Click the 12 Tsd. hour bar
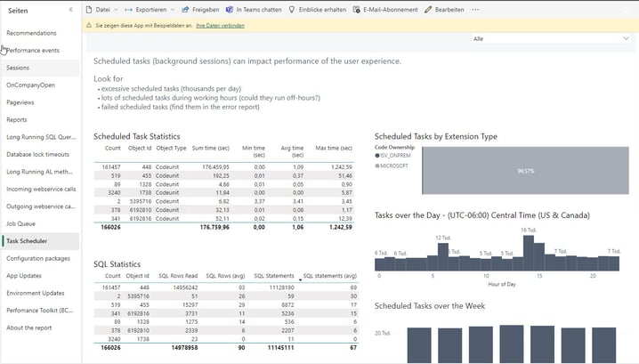Screen dimensions: 639x364 tap(443, 257)
